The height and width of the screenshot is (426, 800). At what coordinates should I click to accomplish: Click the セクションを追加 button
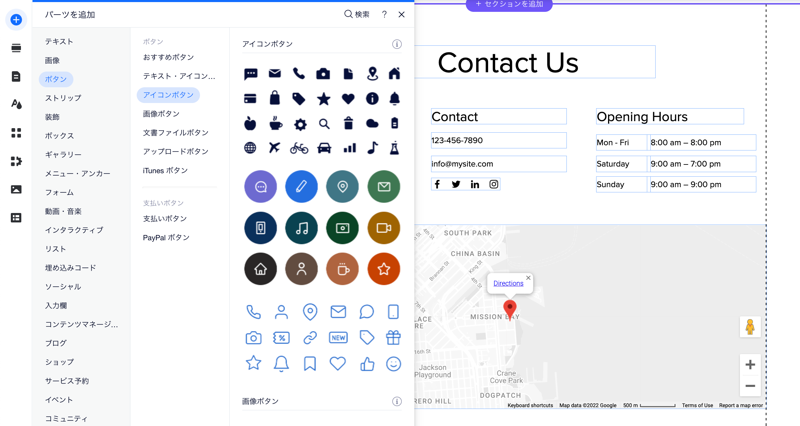509,5
